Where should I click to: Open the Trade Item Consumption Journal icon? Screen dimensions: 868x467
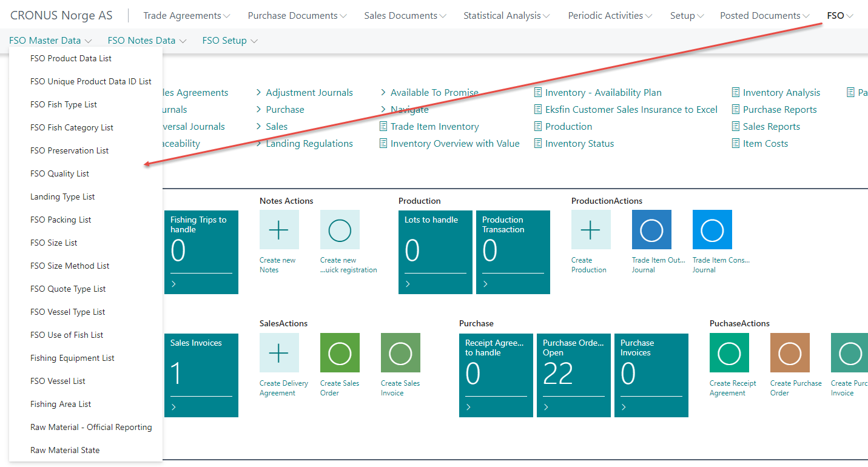point(712,230)
